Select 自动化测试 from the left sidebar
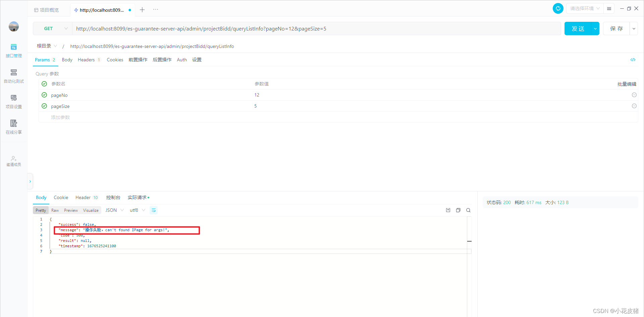 (x=13, y=76)
